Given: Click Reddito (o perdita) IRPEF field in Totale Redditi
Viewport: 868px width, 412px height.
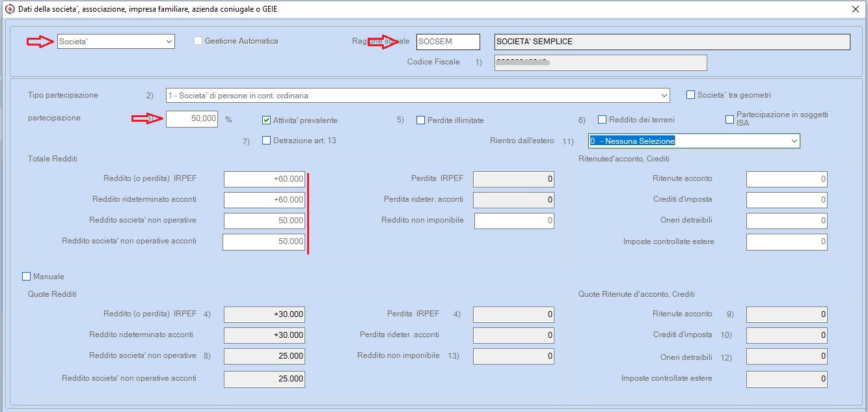Looking at the screenshot, I should pyautogui.click(x=264, y=179).
